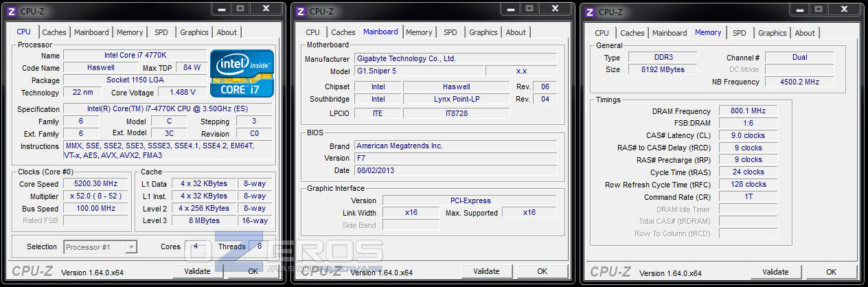This screenshot has height=287, width=868.
Task: Select CPU tab in Mainboard window
Action: pyautogui.click(x=312, y=32)
